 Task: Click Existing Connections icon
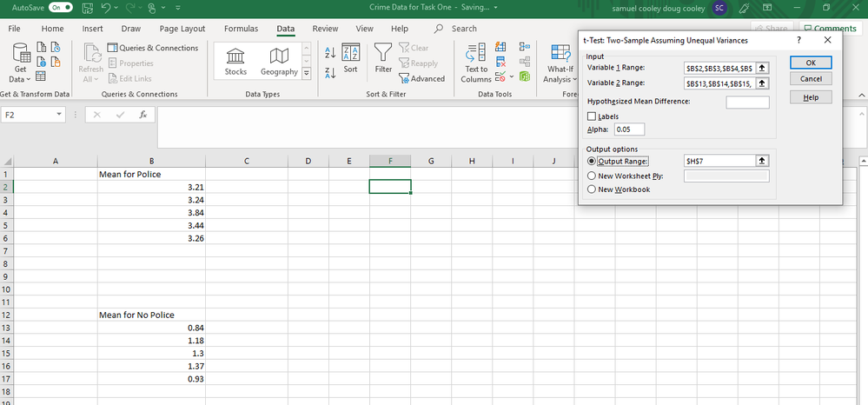pos(56,62)
